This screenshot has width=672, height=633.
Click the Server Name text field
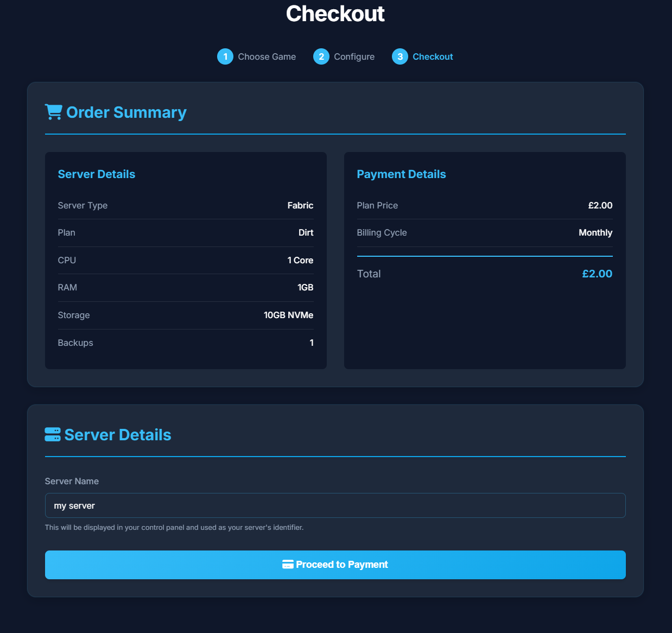[335, 505]
